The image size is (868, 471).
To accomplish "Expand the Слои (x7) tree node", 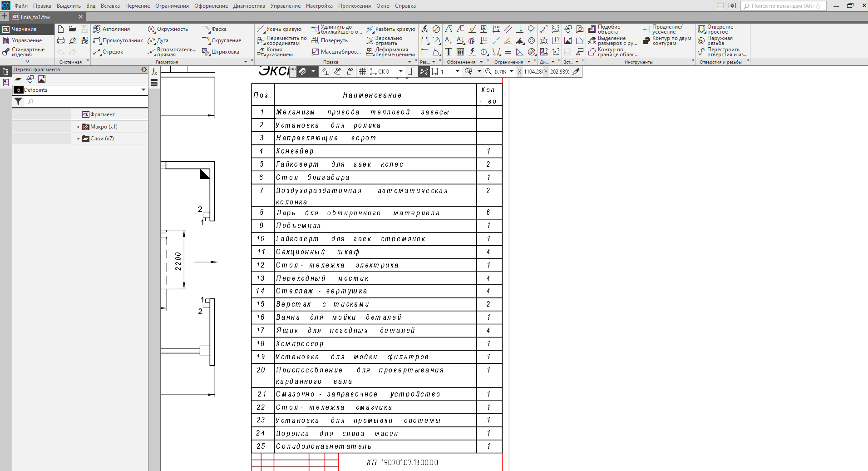I will tap(79, 139).
